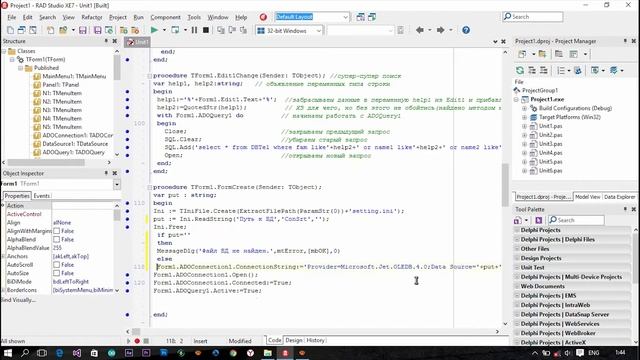Click the Structure panel horizontal scrollbar
Viewport: 640px width, 360px height.
[x=46, y=162]
